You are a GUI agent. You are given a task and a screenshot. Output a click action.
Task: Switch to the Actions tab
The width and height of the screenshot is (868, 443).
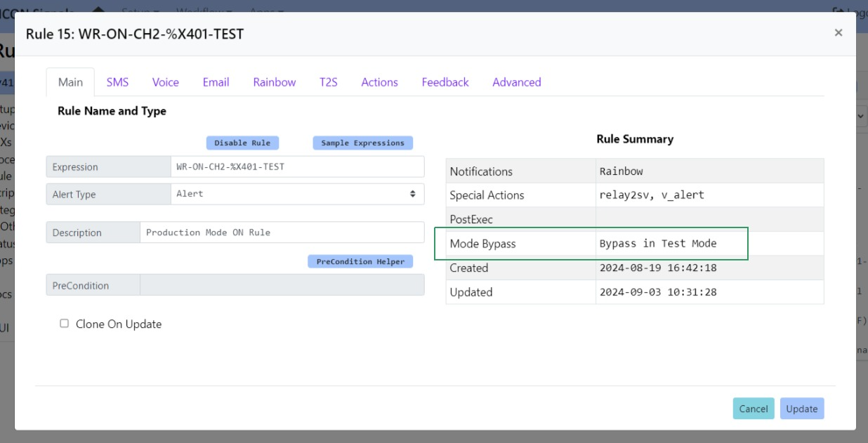pyautogui.click(x=379, y=82)
